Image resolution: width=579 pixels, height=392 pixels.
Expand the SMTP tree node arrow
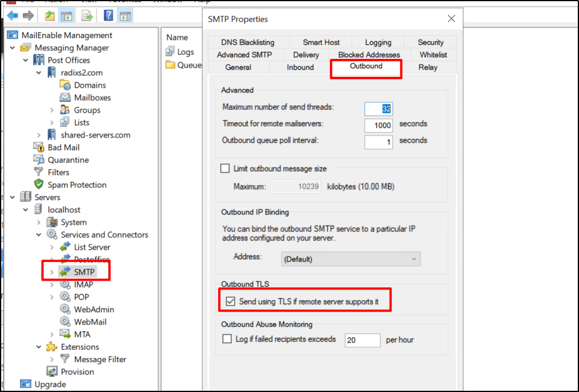point(52,272)
